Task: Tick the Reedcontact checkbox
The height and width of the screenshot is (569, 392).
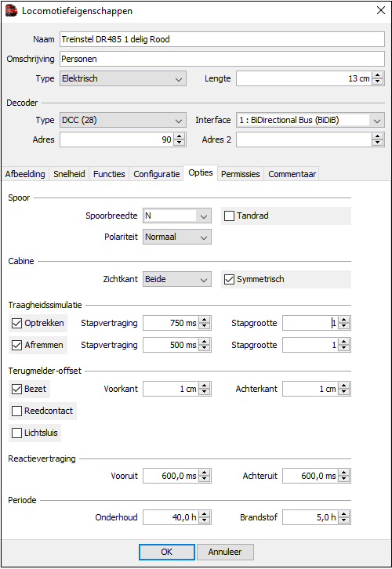Action: click(16, 411)
